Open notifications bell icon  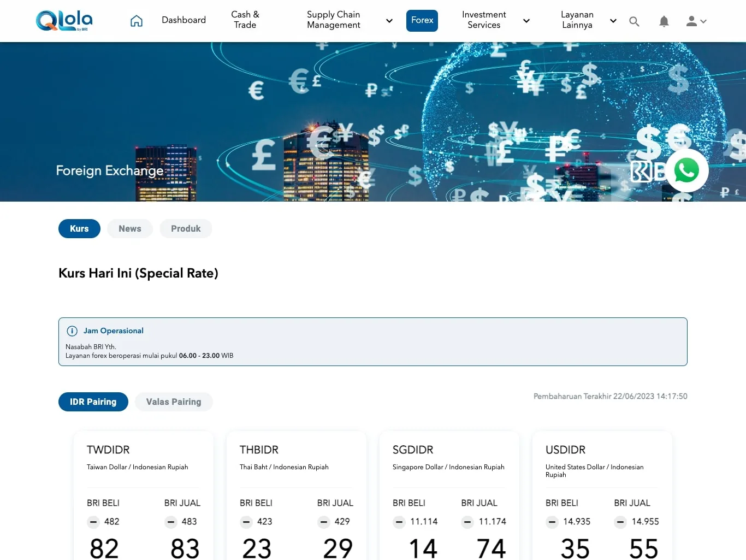(x=664, y=21)
